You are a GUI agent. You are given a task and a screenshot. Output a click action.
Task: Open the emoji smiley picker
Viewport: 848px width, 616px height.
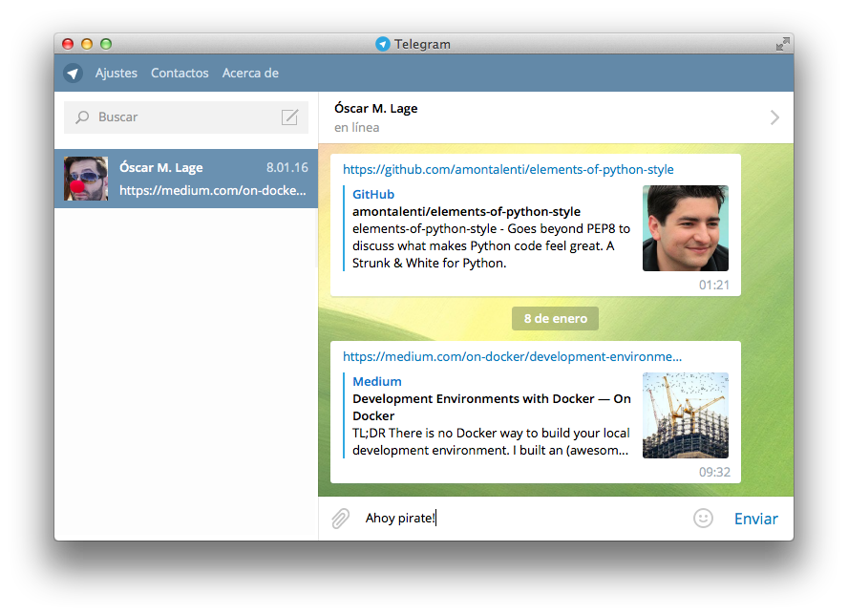(x=703, y=519)
